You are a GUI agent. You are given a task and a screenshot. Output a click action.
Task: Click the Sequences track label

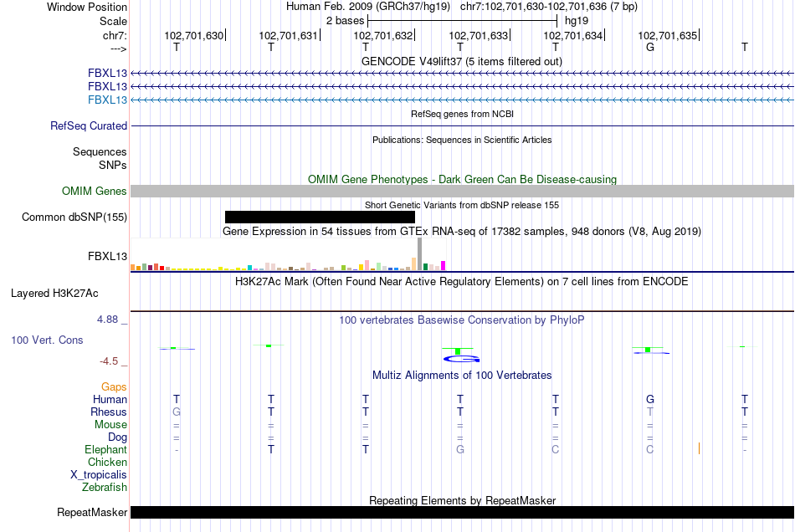pyautogui.click(x=100, y=151)
